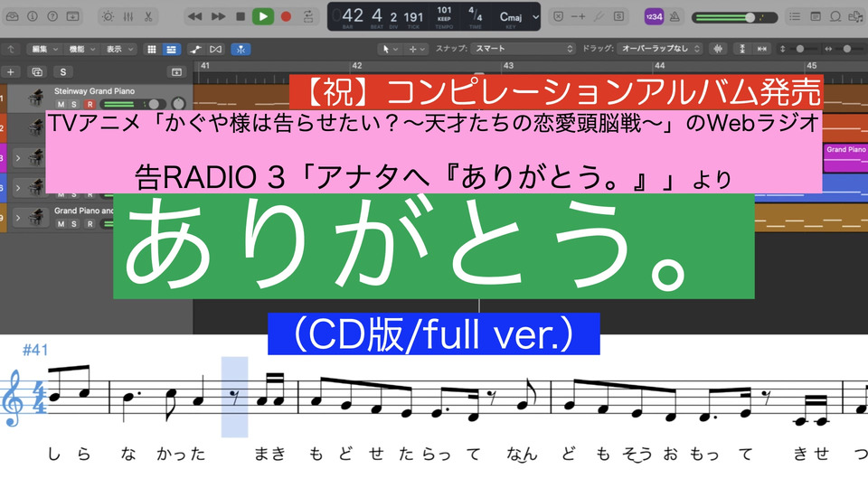Open the 表示 menu
The image size is (868, 488).
click(119, 49)
